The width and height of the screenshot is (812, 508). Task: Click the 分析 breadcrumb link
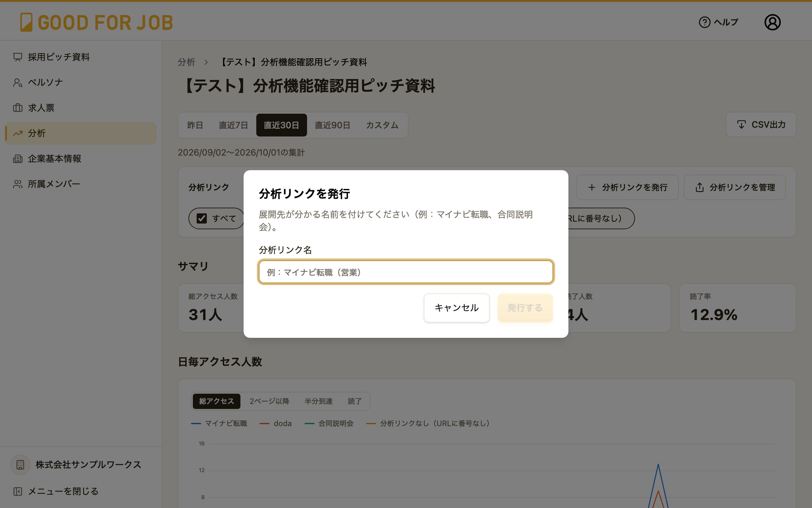point(186,62)
